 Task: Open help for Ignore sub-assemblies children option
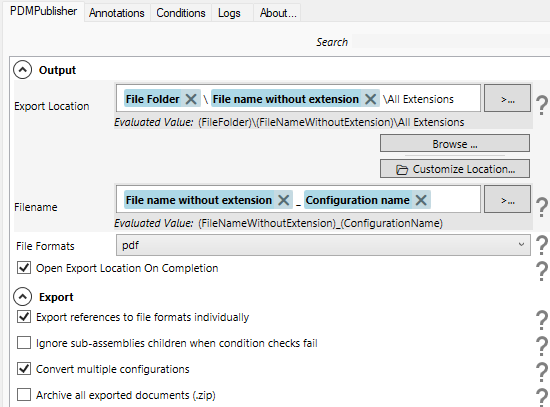pos(542,346)
